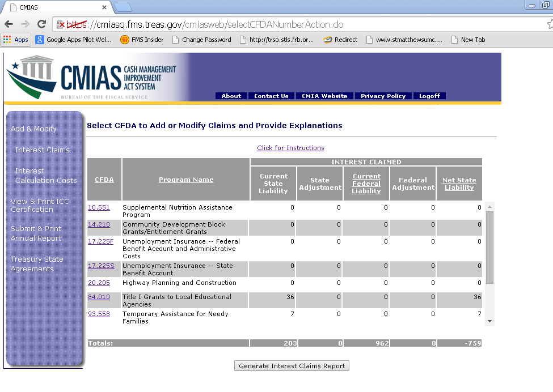Sort by Net State Liability header
Image resolution: width=553 pixels, height=392 pixels.
459,184
